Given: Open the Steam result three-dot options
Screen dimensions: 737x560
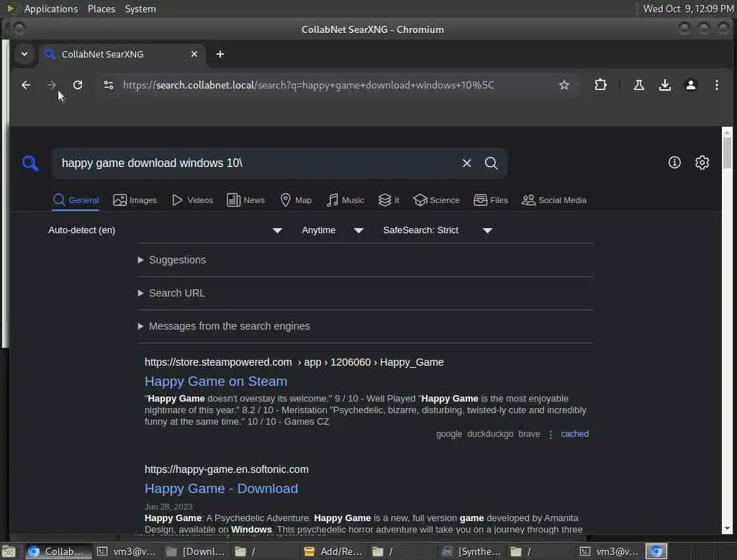Looking at the screenshot, I should pyautogui.click(x=551, y=435).
